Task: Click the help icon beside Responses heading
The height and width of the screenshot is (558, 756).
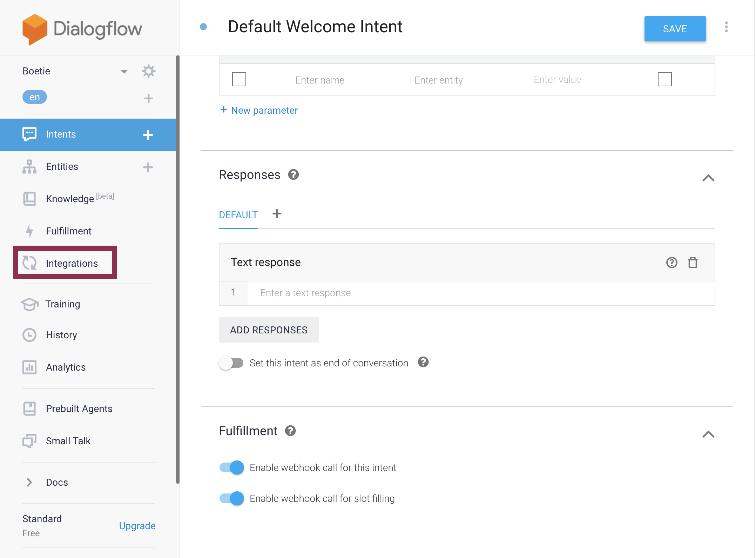Action: click(x=293, y=174)
